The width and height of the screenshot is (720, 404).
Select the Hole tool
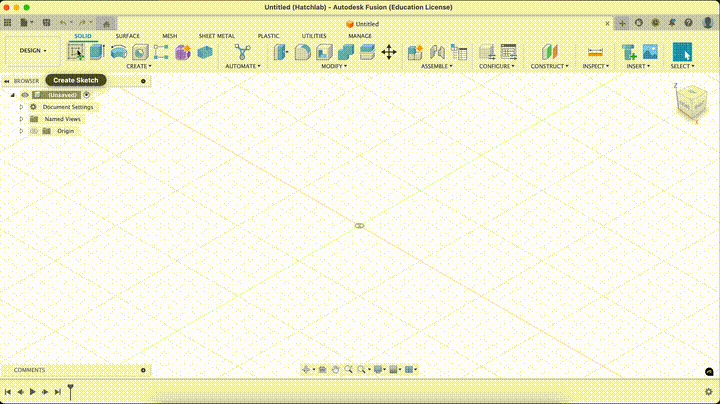pyautogui.click(x=140, y=52)
